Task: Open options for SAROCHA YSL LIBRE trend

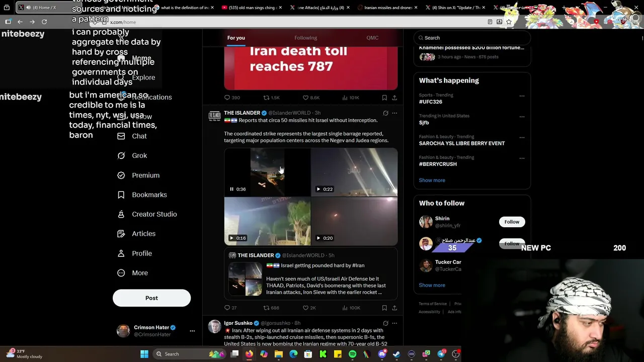Action: tap(522, 137)
